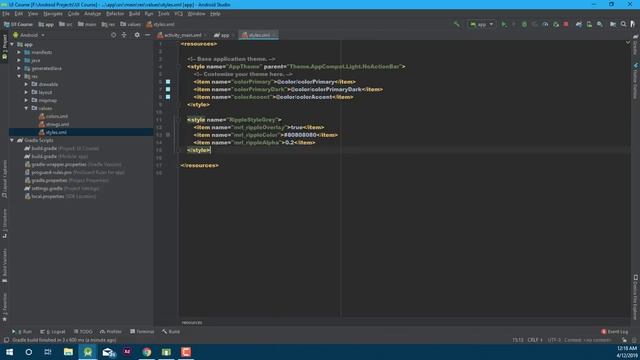640x360 pixels.
Task: Collapse the Gradle Scripts node
Action: click(12, 140)
